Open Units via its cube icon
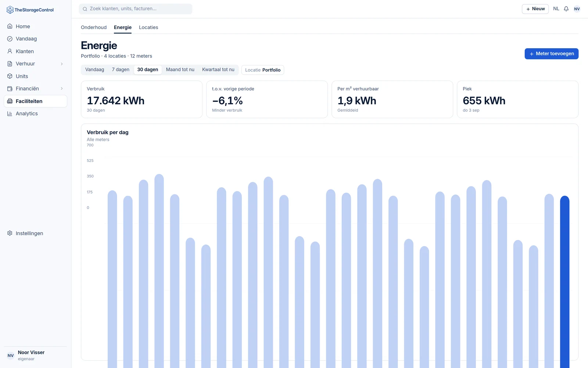Viewport: 588px width, 368px height. [10, 76]
